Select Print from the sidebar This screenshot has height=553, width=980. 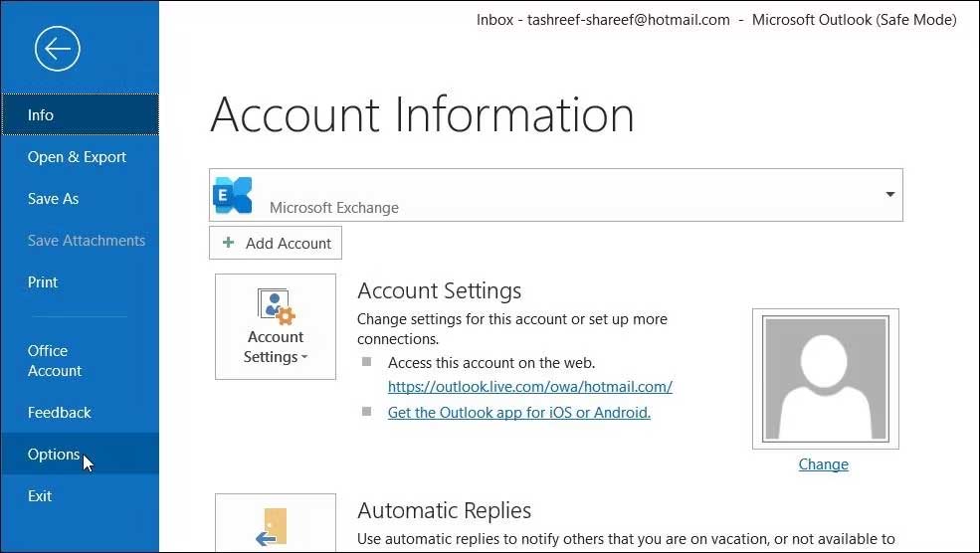click(x=43, y=282)
